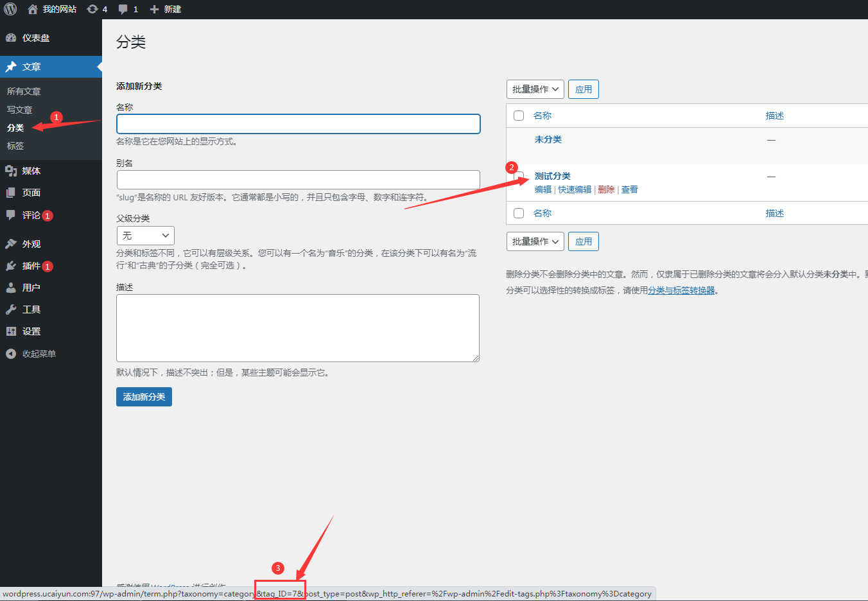Open the bottom 批量操作 dropdown

[535, 241]
